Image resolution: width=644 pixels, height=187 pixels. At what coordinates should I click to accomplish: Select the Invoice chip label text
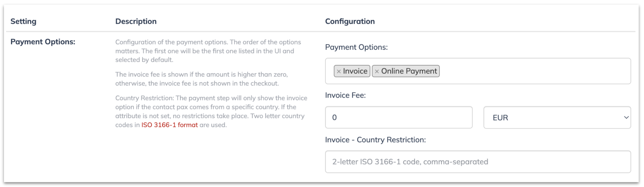click(x=355, y=71)
